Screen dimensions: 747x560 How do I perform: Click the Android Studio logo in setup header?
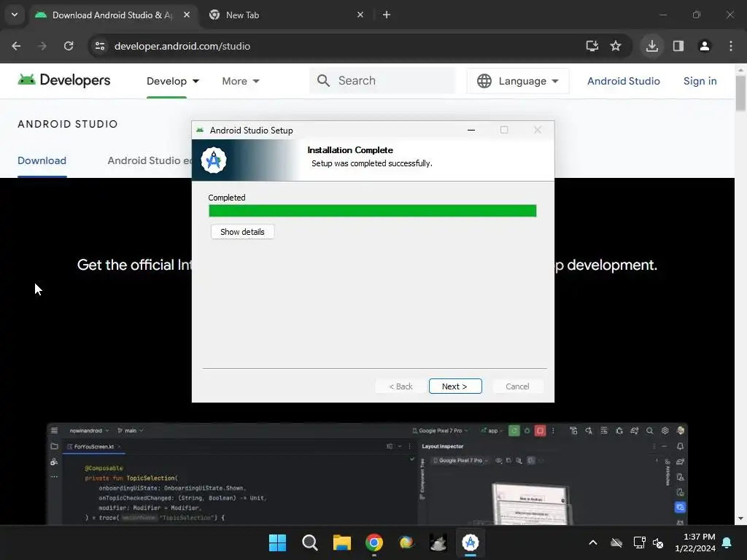[214, 160]
